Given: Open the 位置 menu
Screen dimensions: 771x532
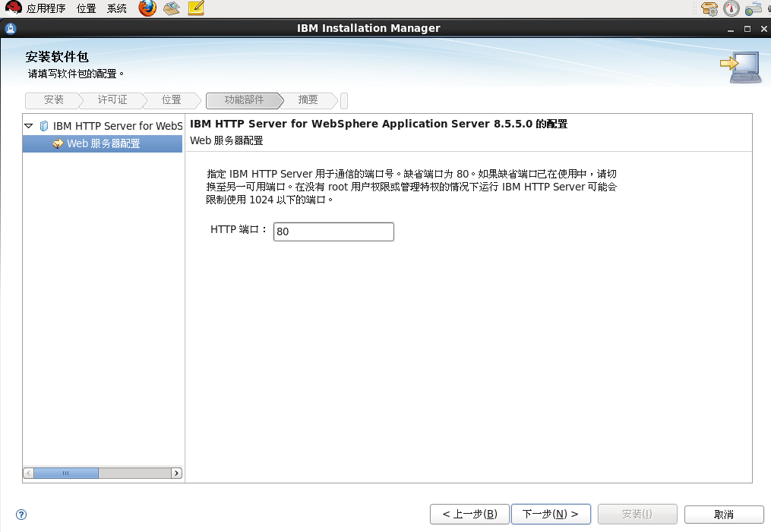Looking at the screenshot, I should point(86,8).
